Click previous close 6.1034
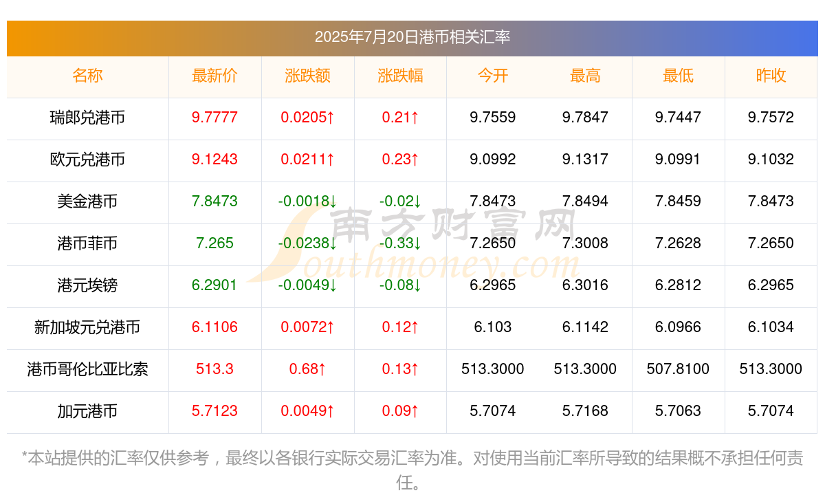The image size is (825, 504). click(771, 327)
